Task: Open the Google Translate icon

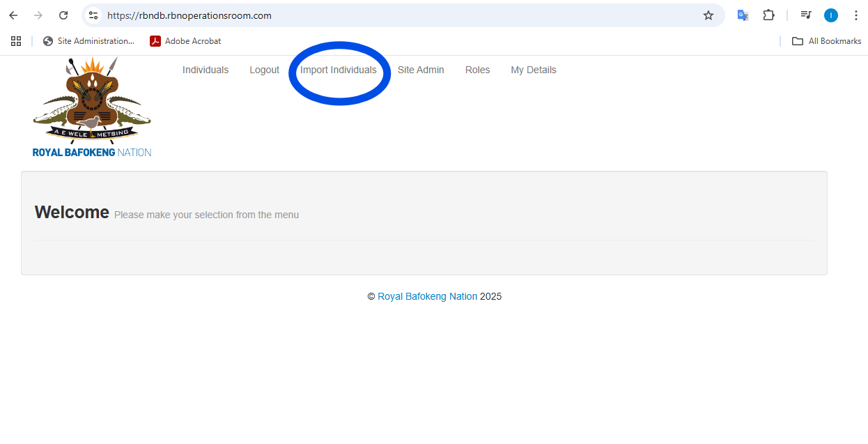Action: 743,15
